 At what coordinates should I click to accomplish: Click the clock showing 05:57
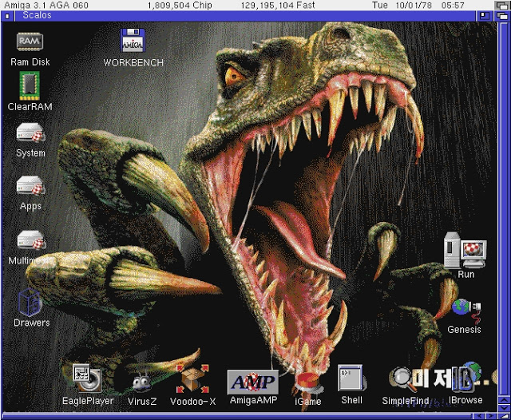click(453, 6)
